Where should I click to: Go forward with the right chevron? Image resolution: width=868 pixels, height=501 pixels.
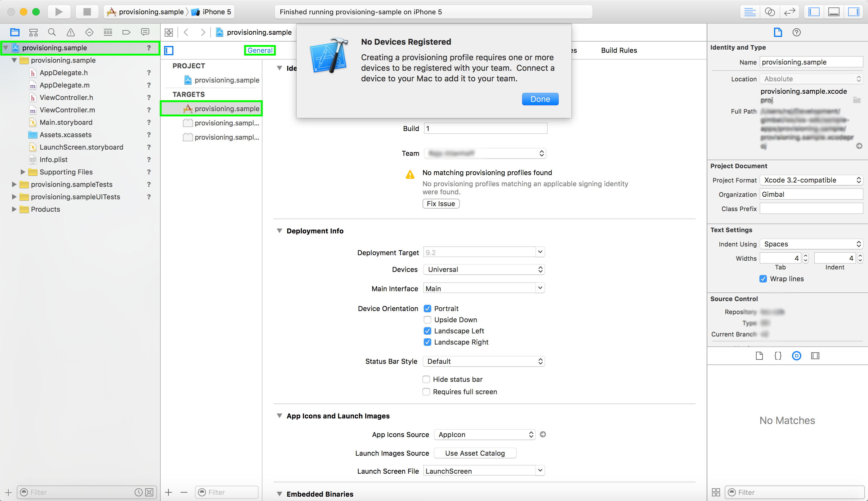[203, 32]
